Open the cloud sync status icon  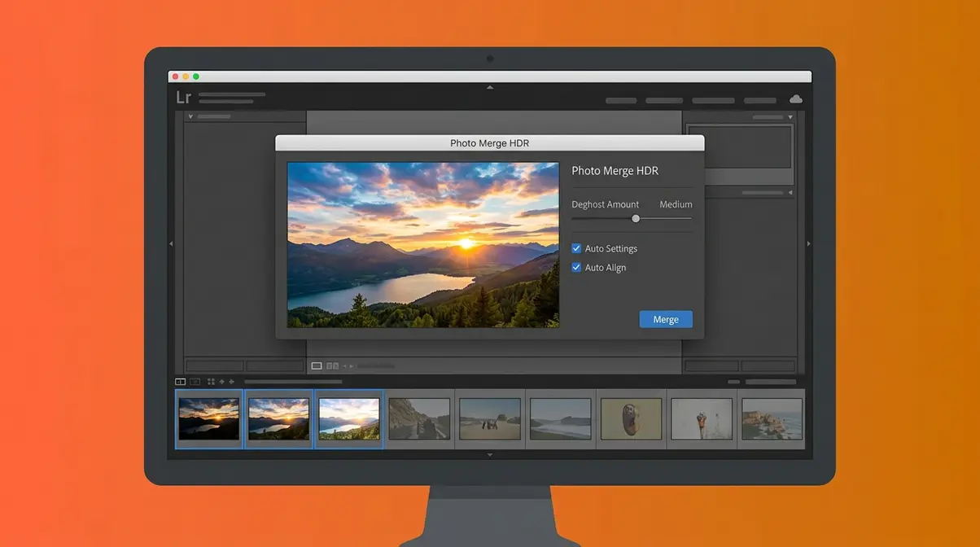[796, 99]
